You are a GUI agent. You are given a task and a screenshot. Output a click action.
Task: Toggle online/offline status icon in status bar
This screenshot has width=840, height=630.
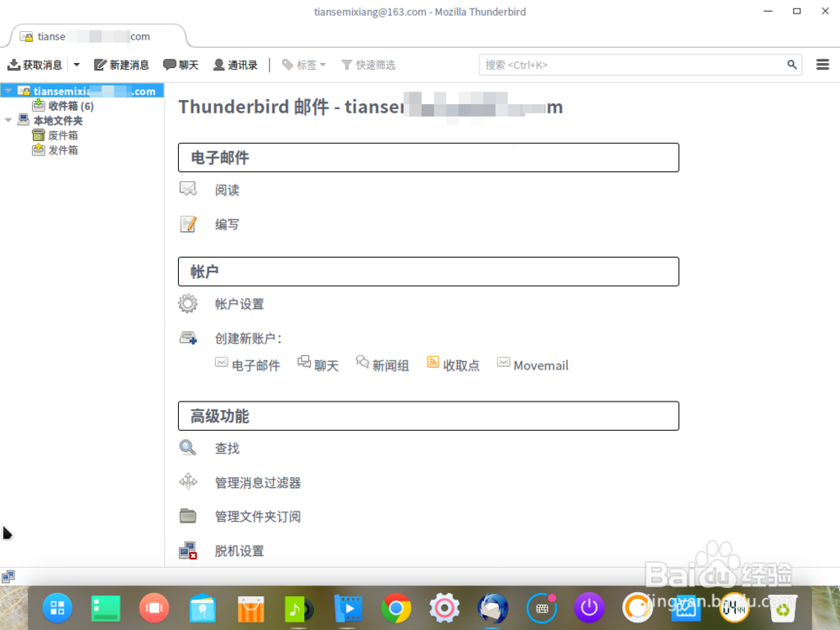(x=8, y=577)
